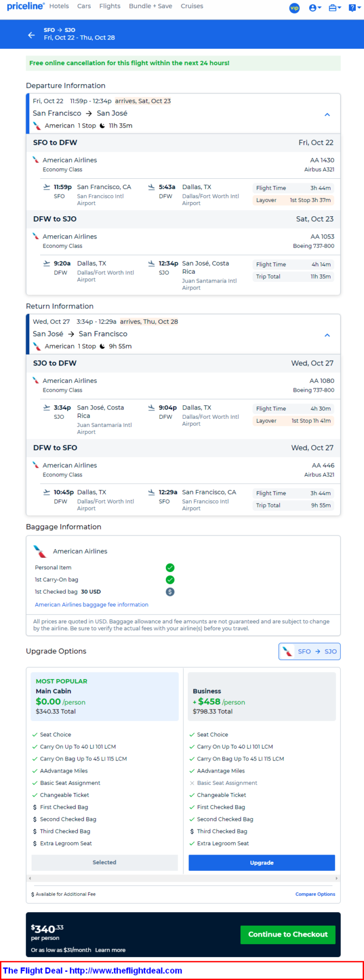Click the 1st Checked bag fee icon

pos(170,592)
